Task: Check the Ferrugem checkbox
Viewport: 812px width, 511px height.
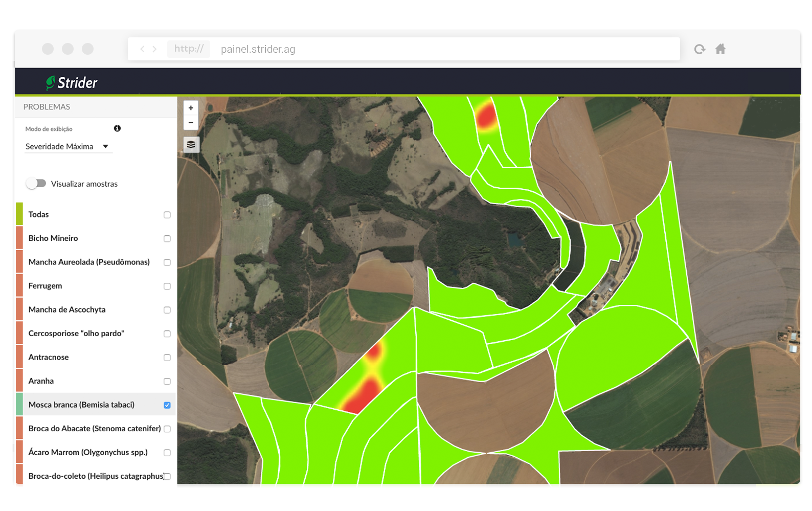Action: tap(167, 286)
